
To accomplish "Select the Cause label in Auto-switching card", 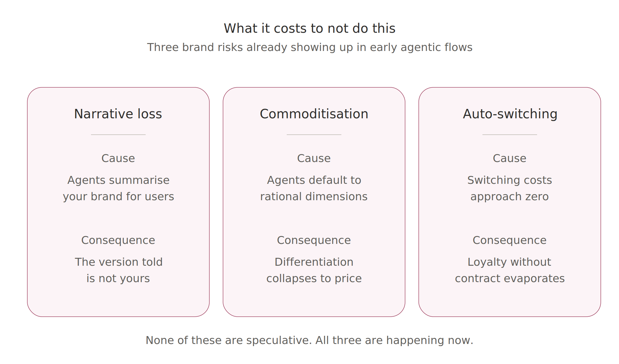I will (x=509, y=158).
